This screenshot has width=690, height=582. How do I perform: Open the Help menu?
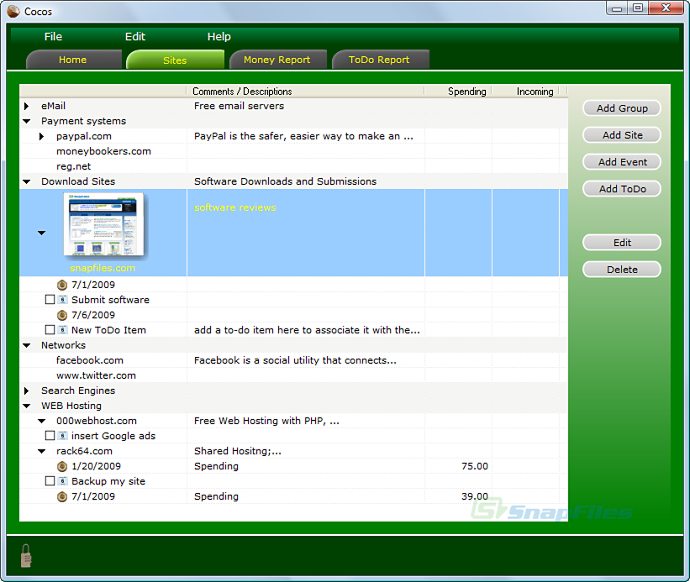(x=219, y=37)
